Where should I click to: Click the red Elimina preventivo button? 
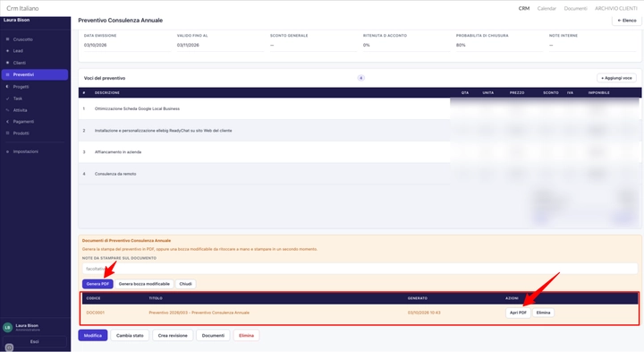click(x=247, y=336)
